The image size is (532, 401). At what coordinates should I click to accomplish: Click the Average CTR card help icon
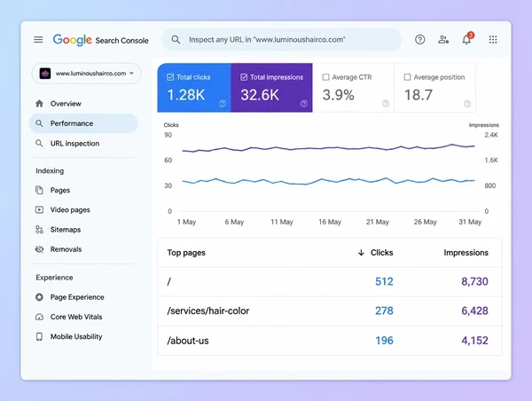386,104
